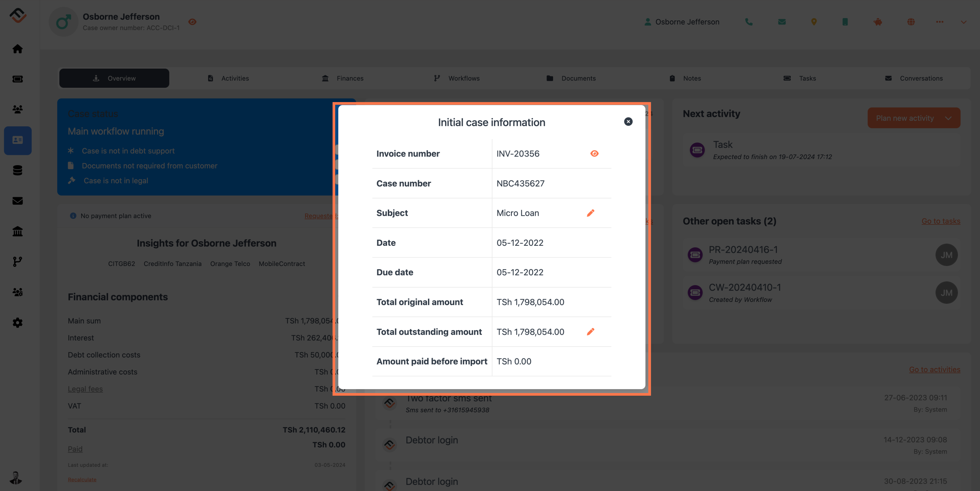This screenshot has height=491, width=980.
Task: Open task CW-20240410-1
Action: (822, 292)
